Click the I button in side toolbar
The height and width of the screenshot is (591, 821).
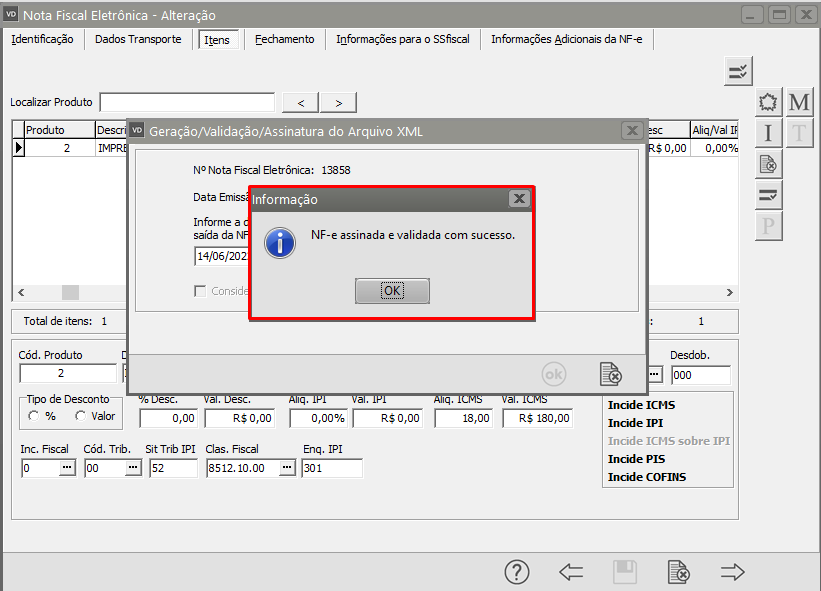click(x=768, y=133)
